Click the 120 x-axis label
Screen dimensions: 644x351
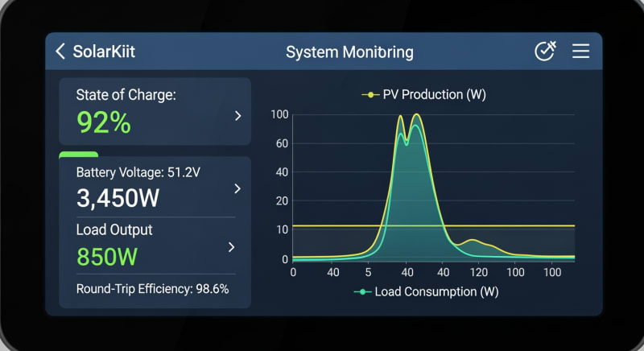[x=478, y=272]
